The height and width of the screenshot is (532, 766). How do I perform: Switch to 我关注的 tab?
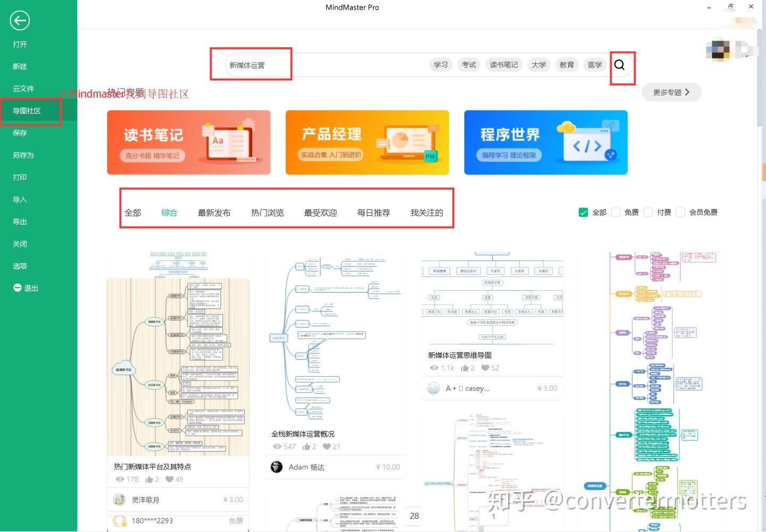427,213
